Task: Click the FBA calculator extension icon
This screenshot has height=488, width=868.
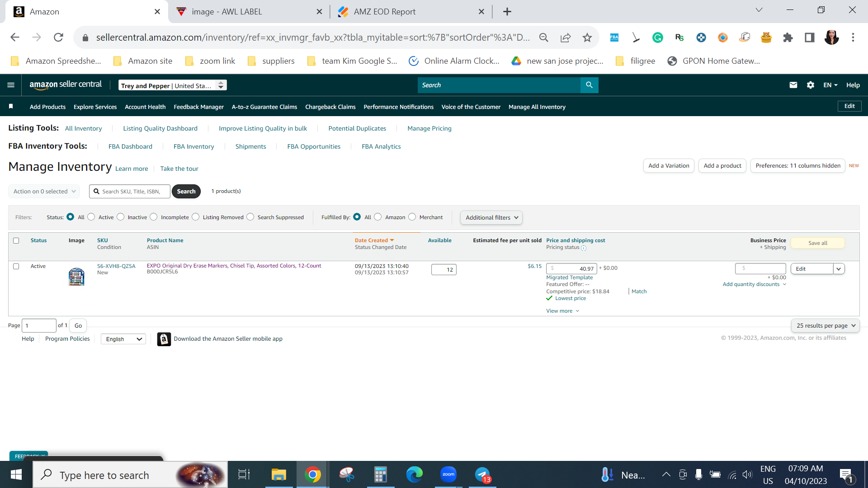Action: (x=614, y=38)
